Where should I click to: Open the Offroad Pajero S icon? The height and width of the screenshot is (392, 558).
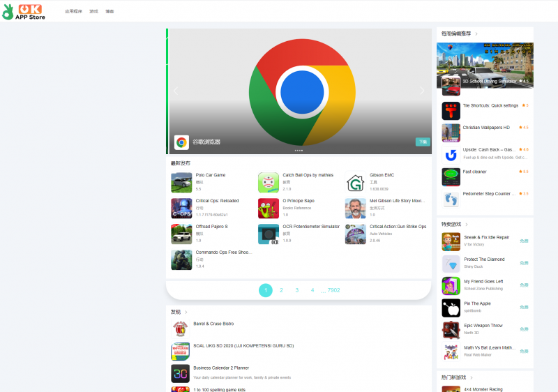(181, 234)
